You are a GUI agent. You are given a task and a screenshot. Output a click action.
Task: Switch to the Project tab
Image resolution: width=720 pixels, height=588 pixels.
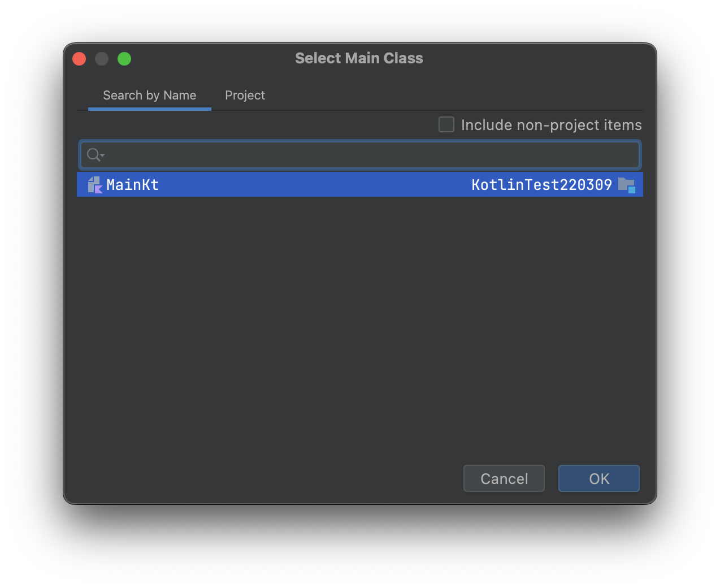coord(245,95)
